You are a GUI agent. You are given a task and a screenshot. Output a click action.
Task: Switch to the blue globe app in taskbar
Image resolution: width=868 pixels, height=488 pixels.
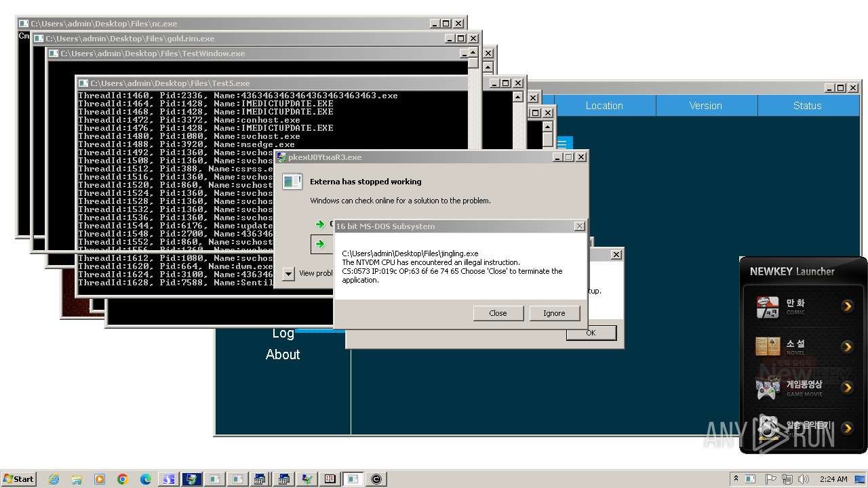(167, 479)
